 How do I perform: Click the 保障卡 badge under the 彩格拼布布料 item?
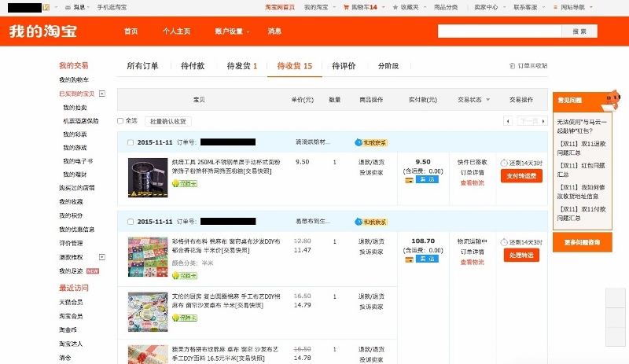(185, 276)
